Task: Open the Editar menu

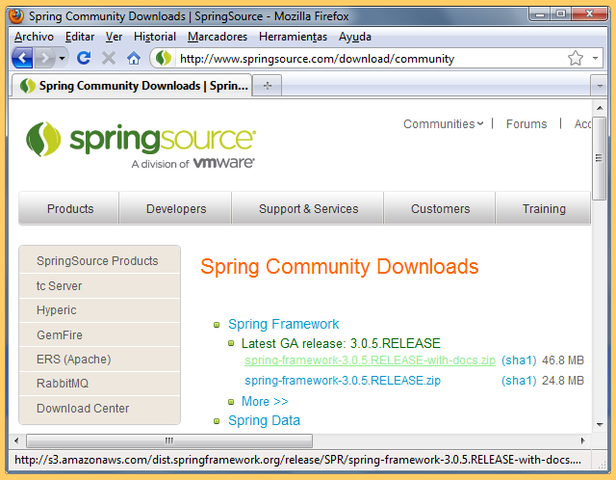Action: pyautogui.click(x=80, y=37)
